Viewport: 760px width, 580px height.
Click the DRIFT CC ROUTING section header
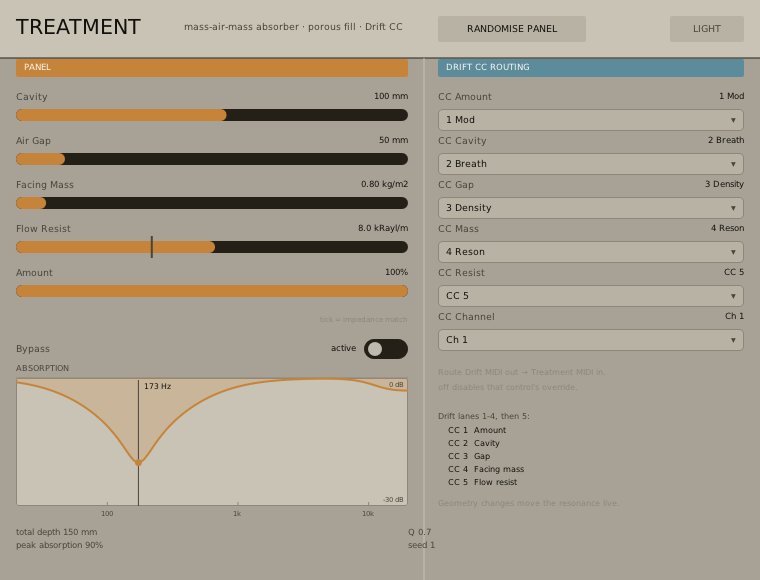click(591, 67)
